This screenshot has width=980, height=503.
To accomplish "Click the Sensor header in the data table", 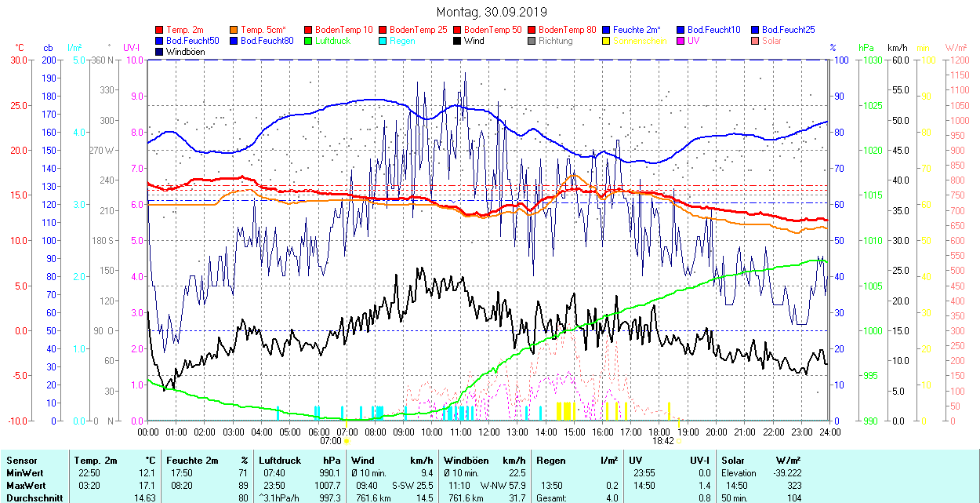I will tap(21, 461).
